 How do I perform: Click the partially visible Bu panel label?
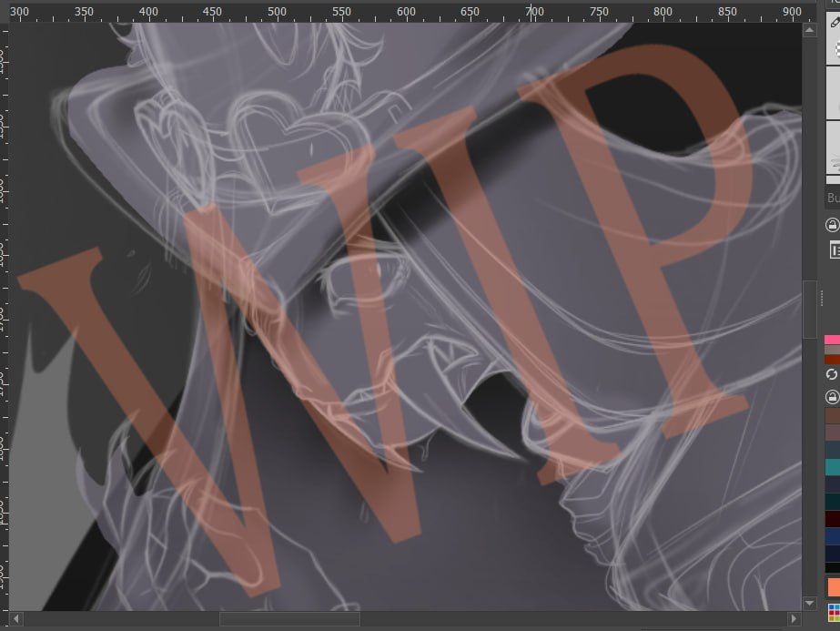[834, 198]
